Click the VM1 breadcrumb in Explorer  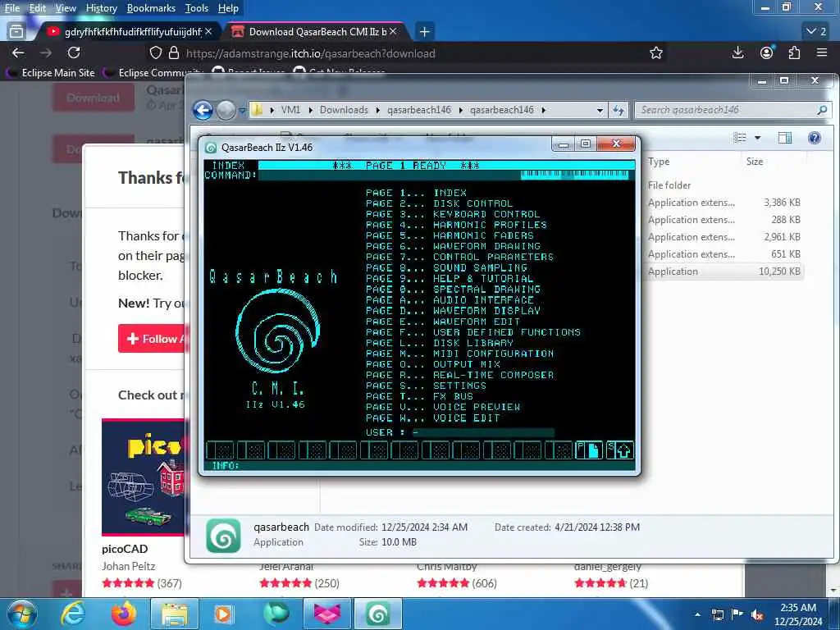290,110
